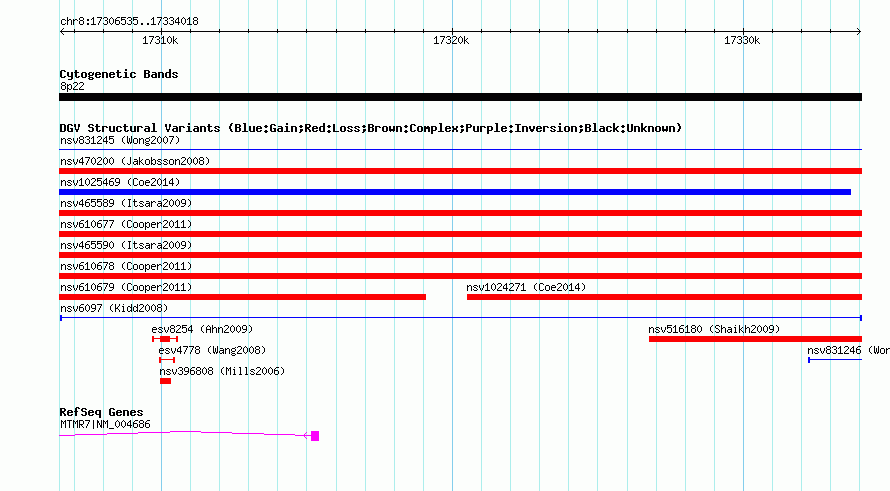The width and height of the screenshot is (890, 491).
Task: Click the red bar under nsv465590
Action: (460, 255)
